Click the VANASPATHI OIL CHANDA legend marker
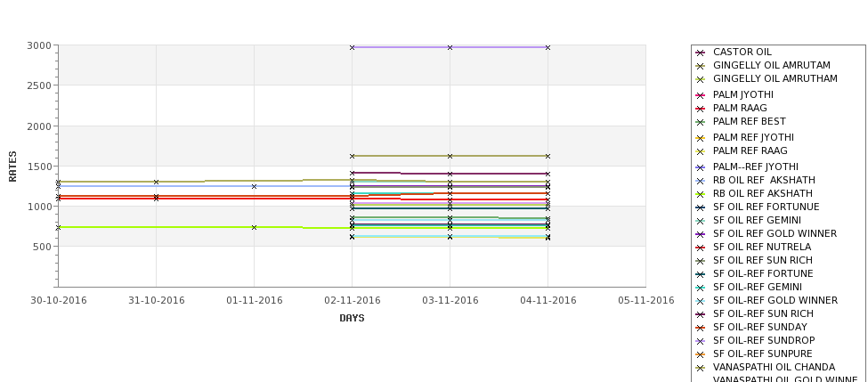 tap(700, 368)
